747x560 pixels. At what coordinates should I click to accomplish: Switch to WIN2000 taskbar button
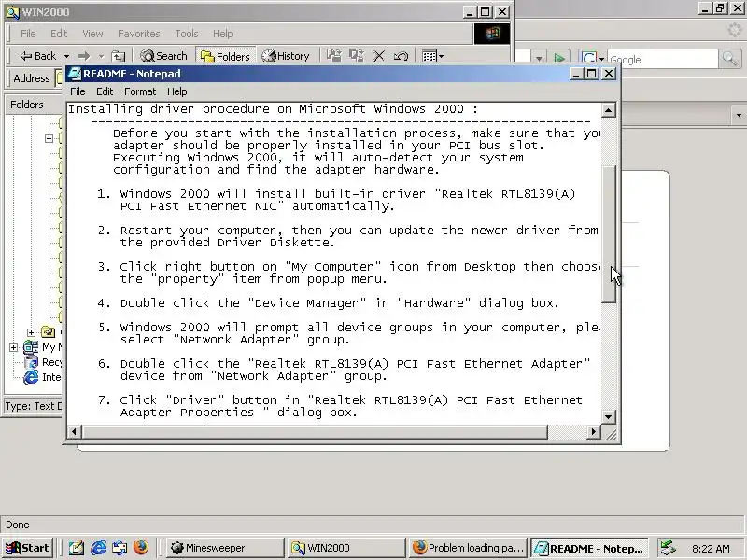tap(345, 548)
